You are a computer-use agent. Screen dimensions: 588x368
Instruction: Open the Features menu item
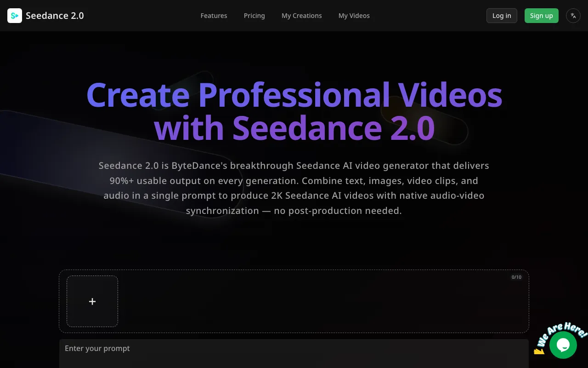[x=214, y=16]
